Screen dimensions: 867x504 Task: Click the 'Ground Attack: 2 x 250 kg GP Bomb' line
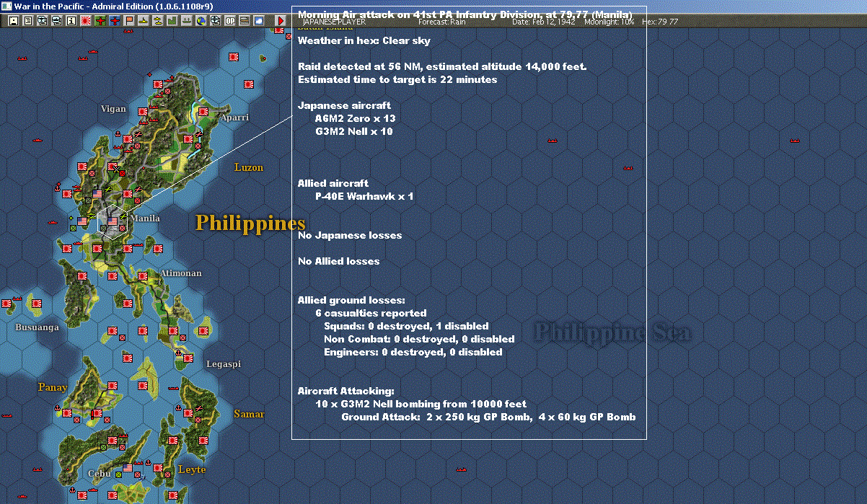pos(488,417)
